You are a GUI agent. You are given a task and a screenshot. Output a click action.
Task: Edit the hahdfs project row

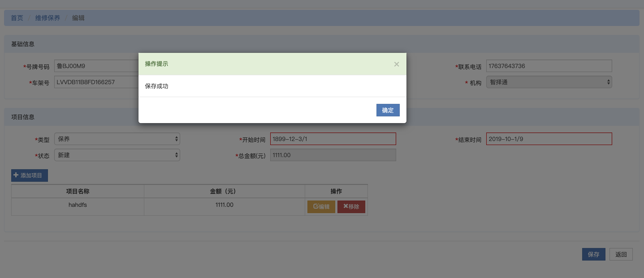[321, 207]
